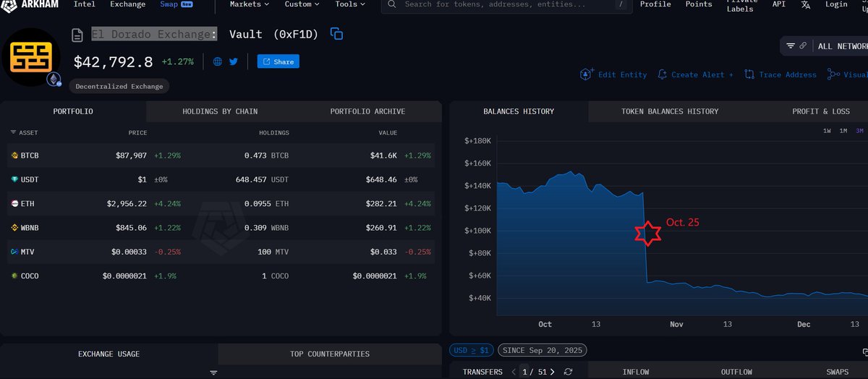Open the entity website globe icon
Image resolution: width=868 pixels, height=379 pixels.
[x=218, y=61]
